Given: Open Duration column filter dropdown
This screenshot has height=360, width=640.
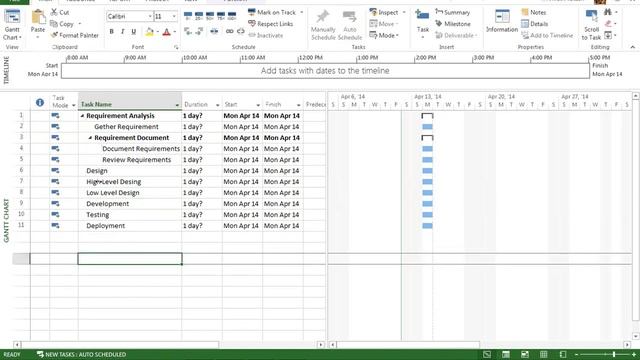Looking at the screenshot, I should click(x=217, y=105).
